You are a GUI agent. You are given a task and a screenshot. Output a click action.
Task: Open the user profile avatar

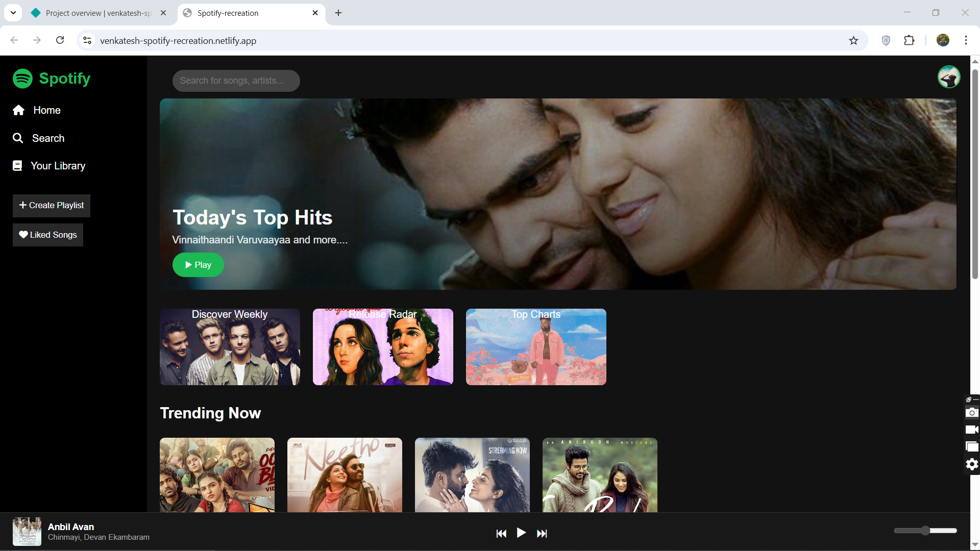point(948,77)
